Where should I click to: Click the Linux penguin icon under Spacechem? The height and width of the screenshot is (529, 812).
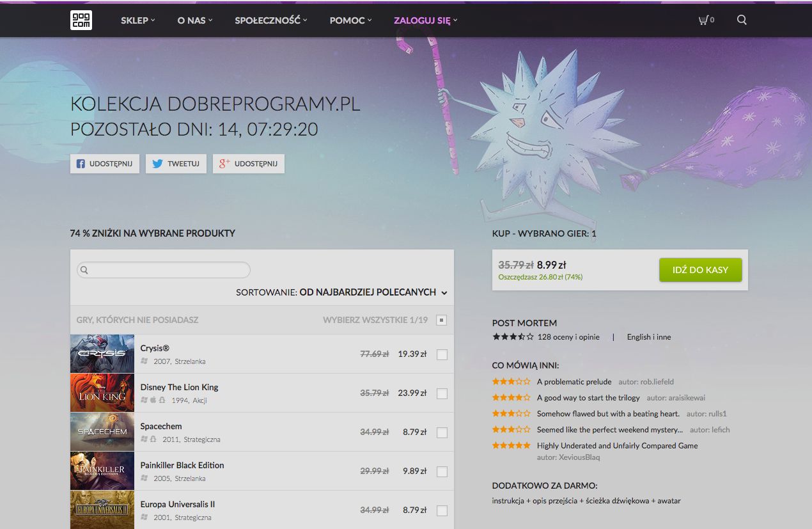[152, 439]
